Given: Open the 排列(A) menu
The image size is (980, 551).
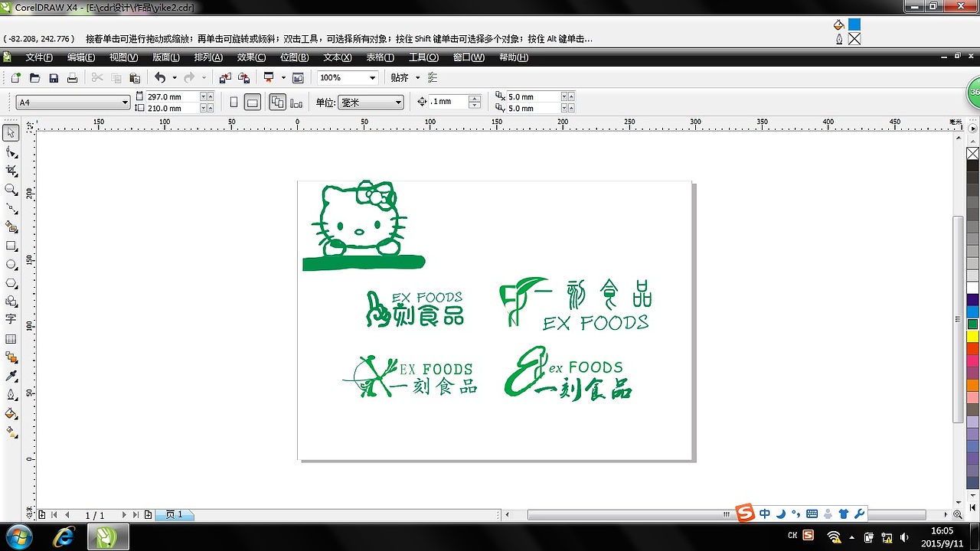Looking at the screenshot, I should click(x=208, y=57).
